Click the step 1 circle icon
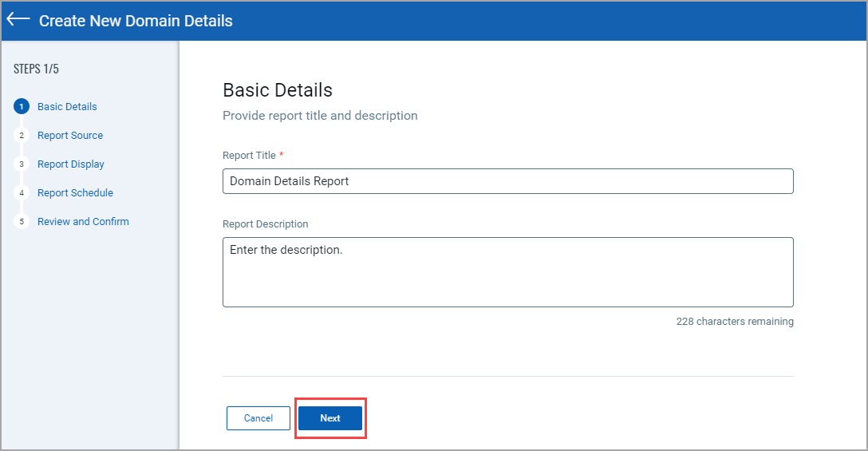Viewport: 868px width, 451px height. pyautogui.click(x=22, y=107)
